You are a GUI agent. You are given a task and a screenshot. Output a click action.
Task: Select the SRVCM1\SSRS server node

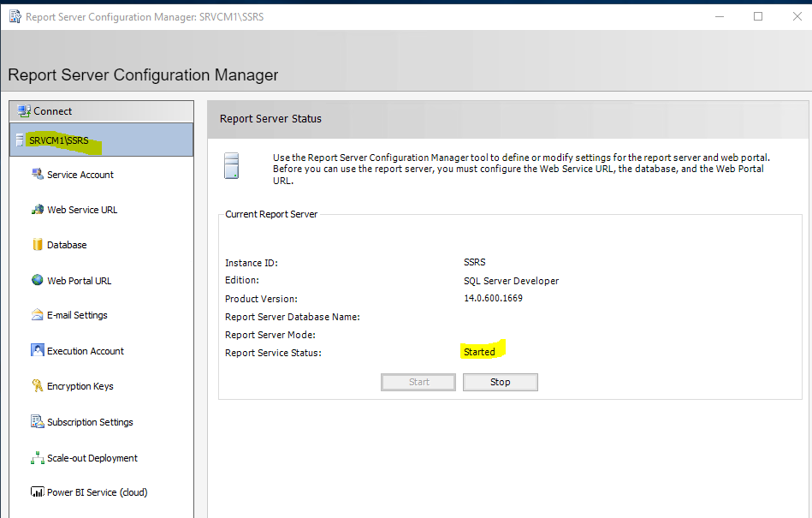102,140
